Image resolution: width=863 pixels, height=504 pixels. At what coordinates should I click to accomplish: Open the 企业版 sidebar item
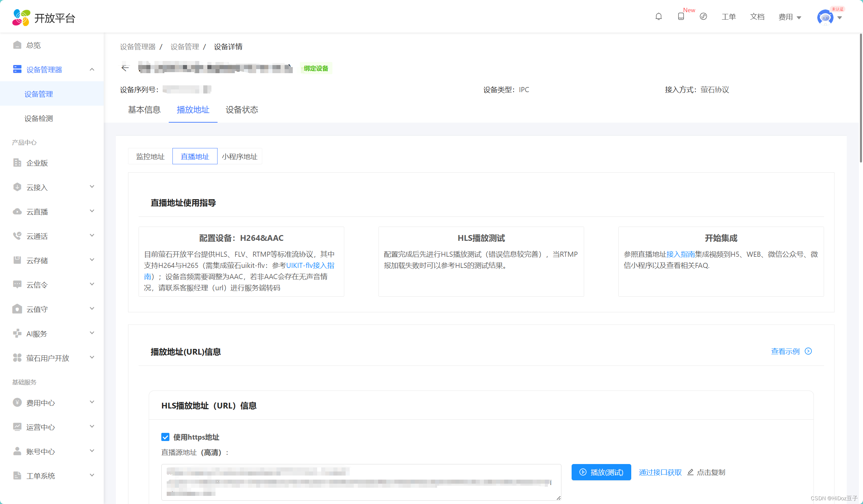point(37,163)
